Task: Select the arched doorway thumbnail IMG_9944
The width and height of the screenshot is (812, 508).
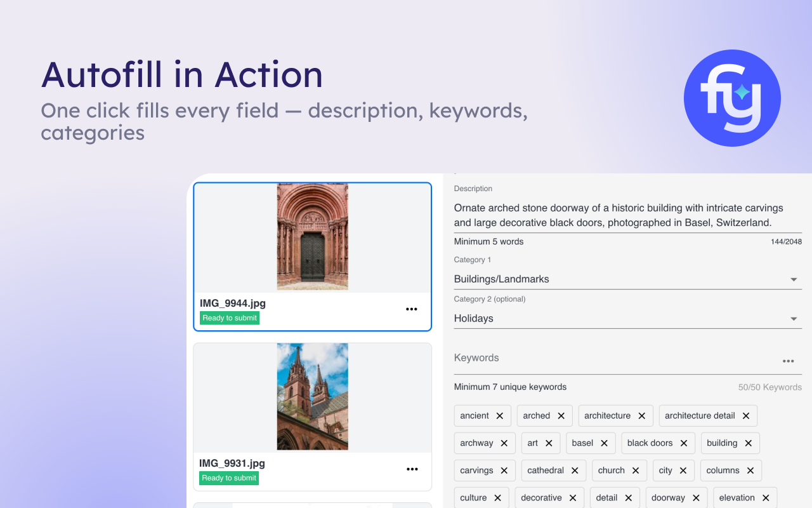Action: point(313,237)
